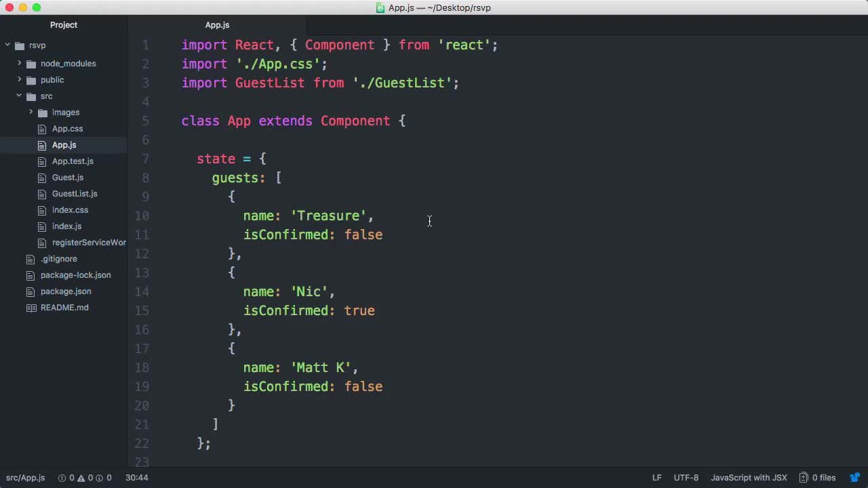This screenshot has height=488, width=868.
Task: Open the JavaScript with JSX grammar selector
Action: pyautogui.click(x=749, y=478)
